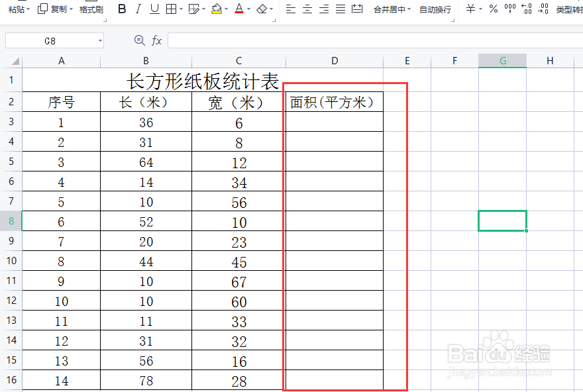
Task: Select cell with value 28
Action: coord(238,380)
